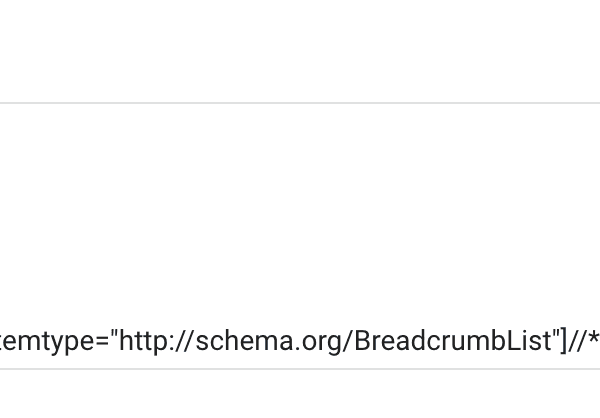
Task: Click the empty row above the top divider
Action: [x=300, y=50]
